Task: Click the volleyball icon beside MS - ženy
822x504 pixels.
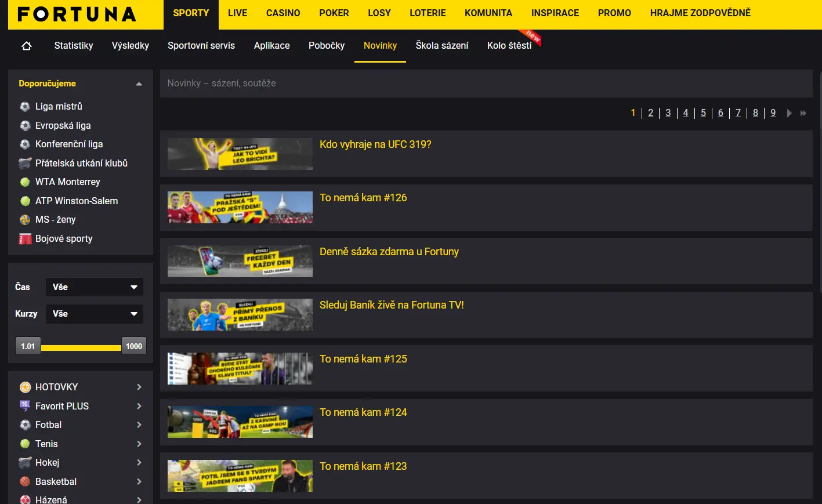Action: tap(25, 220)
